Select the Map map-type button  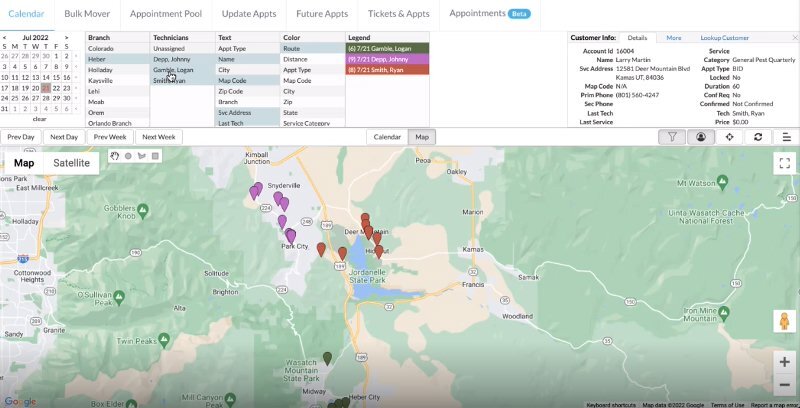point(24,163)
